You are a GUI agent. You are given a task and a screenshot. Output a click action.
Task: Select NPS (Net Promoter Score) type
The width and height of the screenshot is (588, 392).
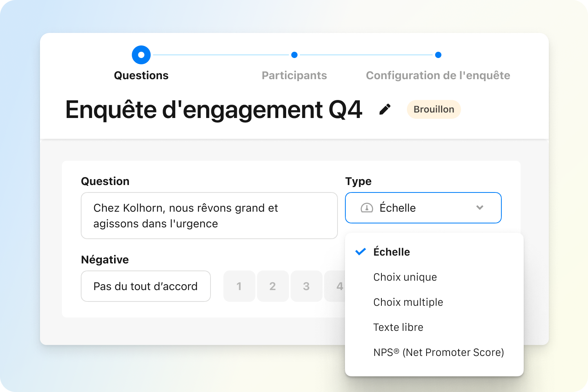click(434, 352)
